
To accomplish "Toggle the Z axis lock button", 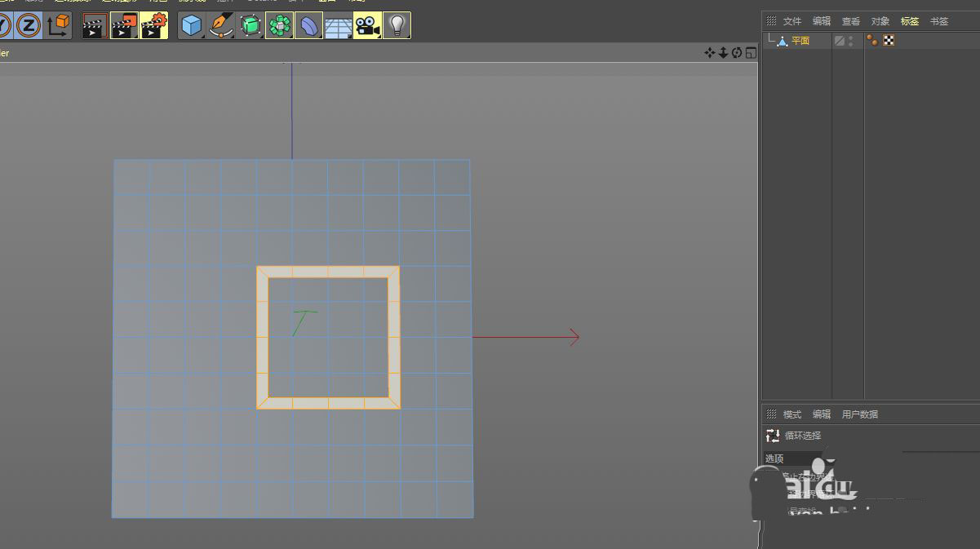I will coord(29,25).
